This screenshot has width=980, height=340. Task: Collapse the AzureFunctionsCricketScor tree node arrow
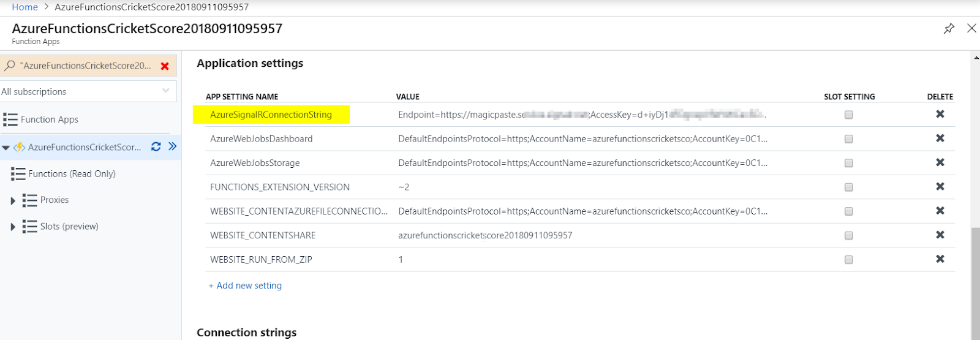[6, 148]
